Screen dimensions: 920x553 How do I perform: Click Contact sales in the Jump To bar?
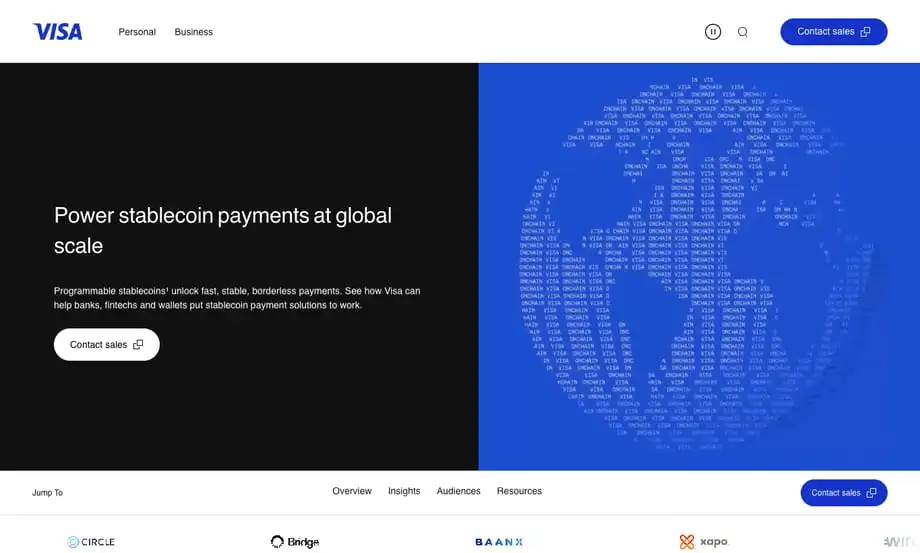(844, 493)
